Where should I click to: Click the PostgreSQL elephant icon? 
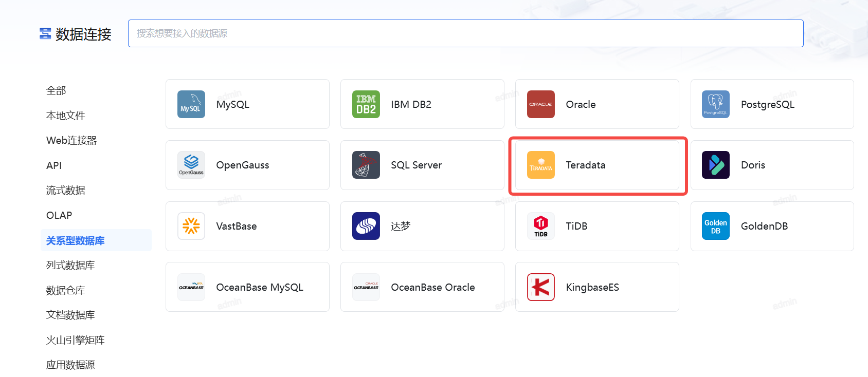716,104
